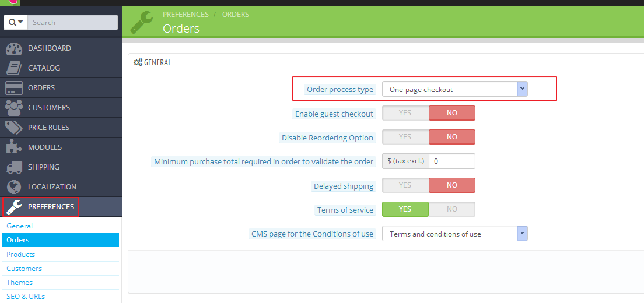Viewport: 644px width, 303px height.
Task: Open the search filter dropdown arrow
Action: 16,22
